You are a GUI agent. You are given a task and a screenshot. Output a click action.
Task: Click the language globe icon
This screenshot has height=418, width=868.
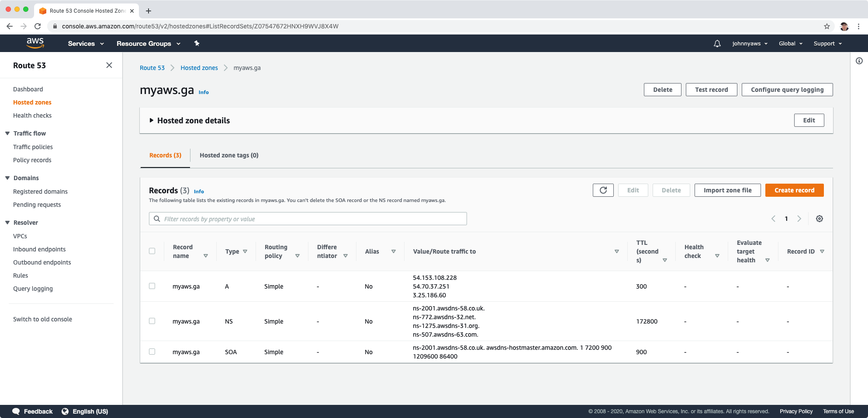pyautogui.click(x=65, y=411)
